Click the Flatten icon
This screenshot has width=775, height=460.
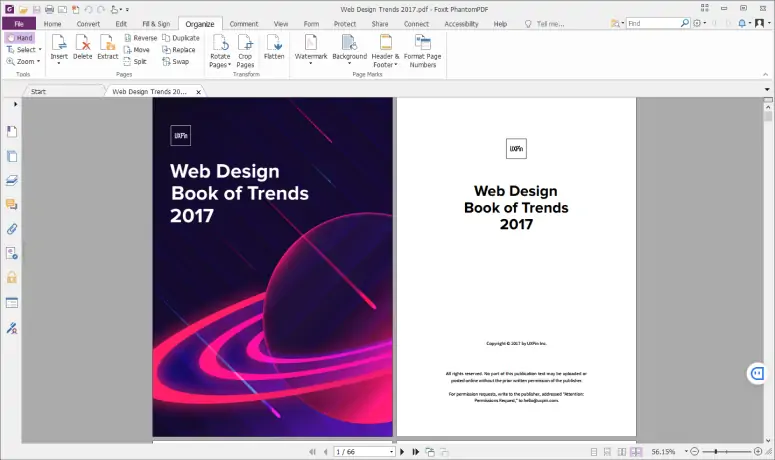(x=273, y=46)
